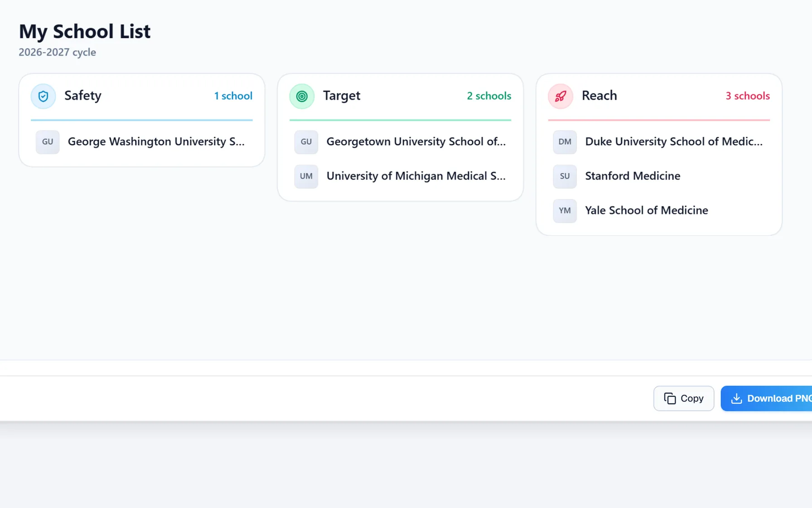This screenshot has height=508, width=812.
Task: Click the Target bullseye icon
Action: [302, 96]
